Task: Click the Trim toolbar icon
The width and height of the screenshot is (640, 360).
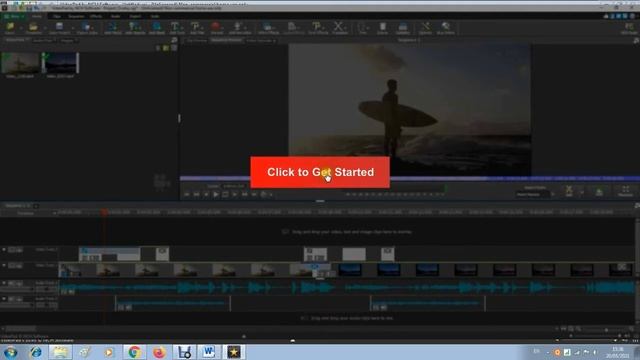Action: coord(363,28)
